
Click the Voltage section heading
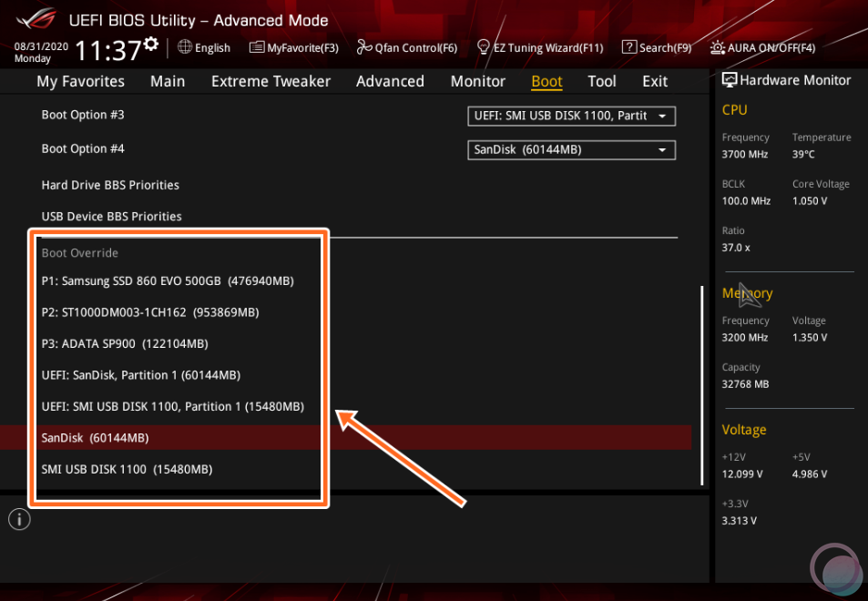tap(744, 430)
